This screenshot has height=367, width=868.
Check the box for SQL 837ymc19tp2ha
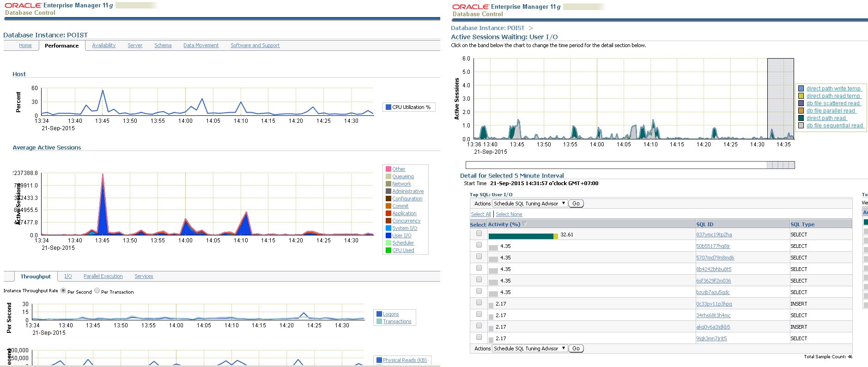(479, 234)
